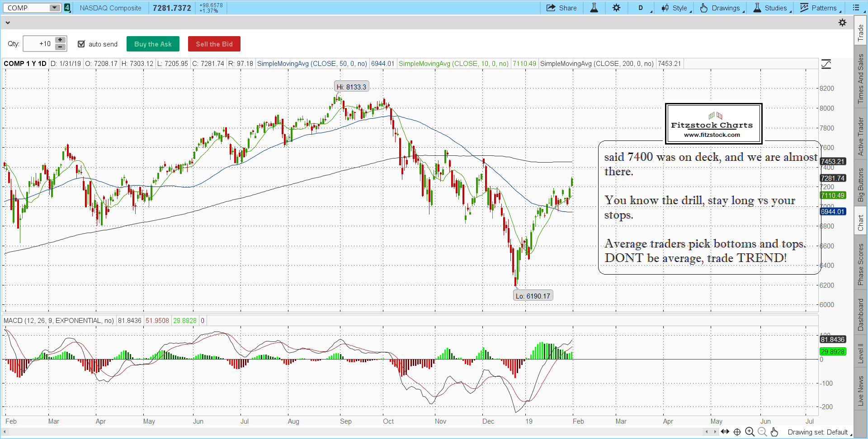This screenshot has width=868, height=439.
Task: Open the COMP symbol dropdown arrow
Action: click(x=54, y=8)
